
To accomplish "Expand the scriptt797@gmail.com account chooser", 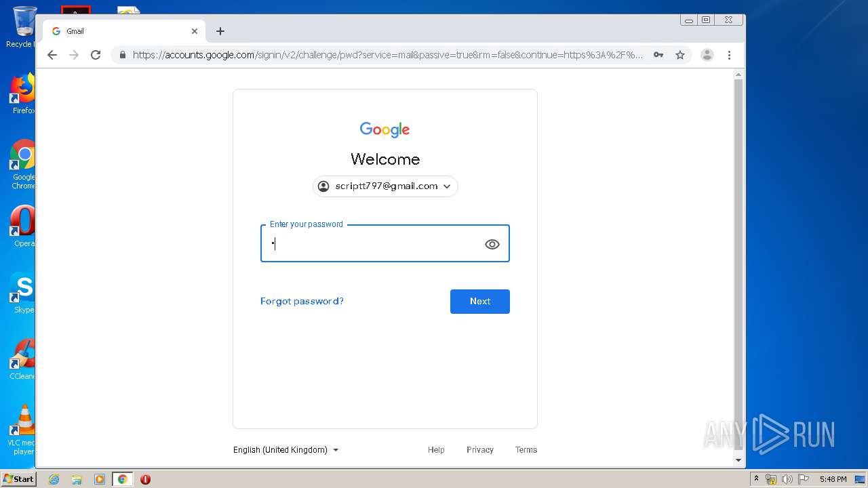I will [x=385, y=186].
